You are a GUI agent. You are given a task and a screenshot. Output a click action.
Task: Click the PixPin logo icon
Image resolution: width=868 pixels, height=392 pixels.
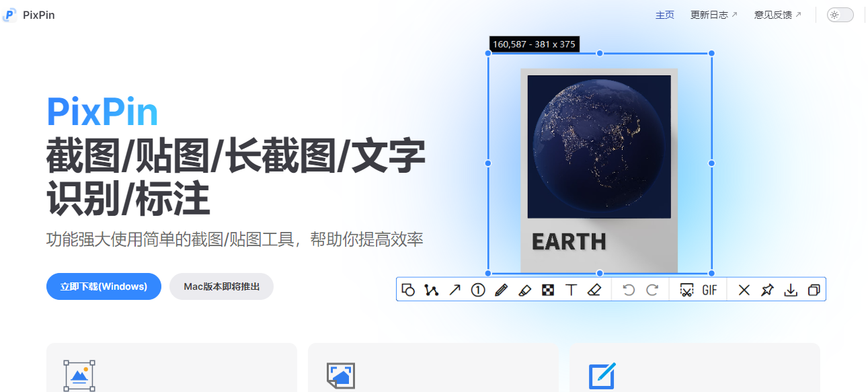coord(9,15)
